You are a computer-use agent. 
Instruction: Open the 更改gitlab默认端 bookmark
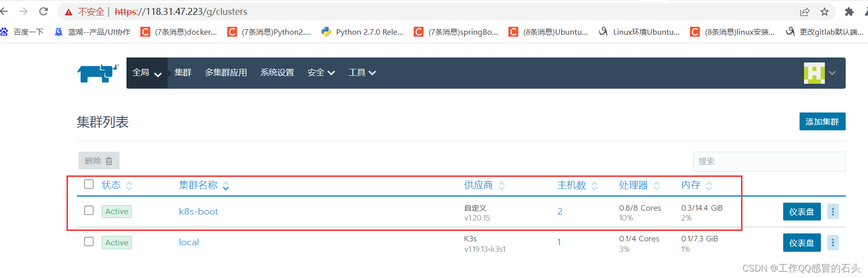(825, 32)
